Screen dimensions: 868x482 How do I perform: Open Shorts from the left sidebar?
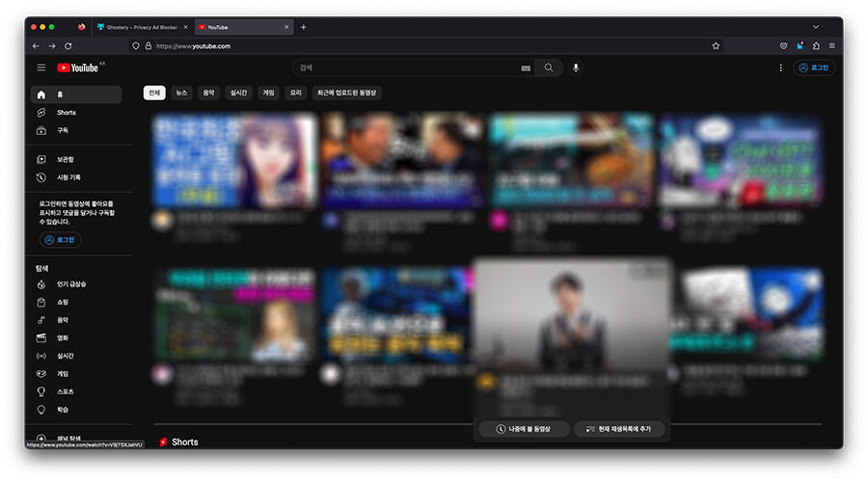tap(76, 113)
